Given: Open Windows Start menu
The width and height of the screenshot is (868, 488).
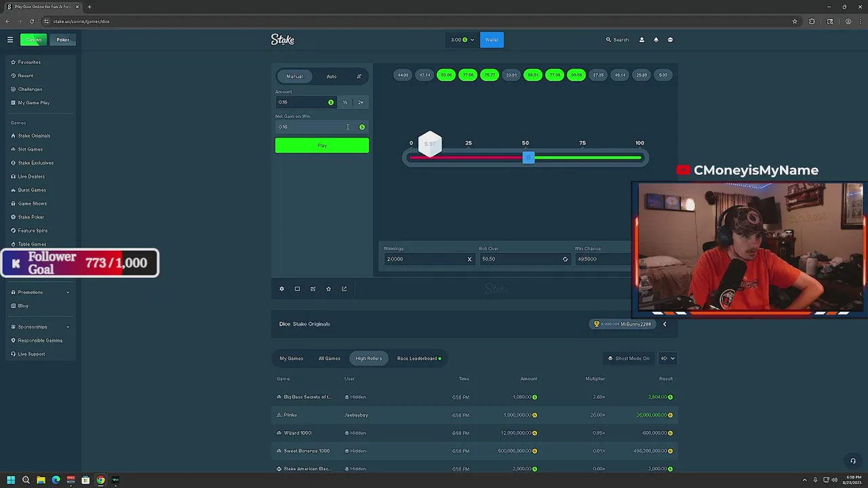Looking at the screenshot, I should (x=11, y=480).
